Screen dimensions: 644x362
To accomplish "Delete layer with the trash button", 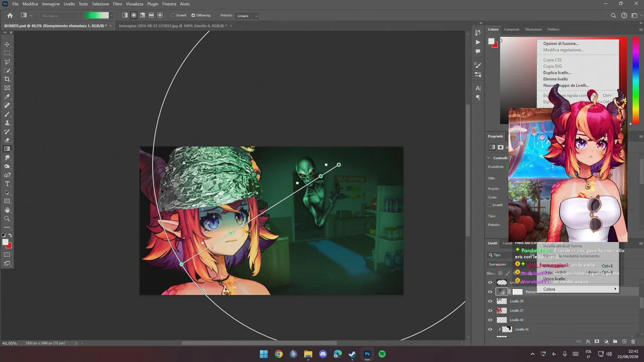I will pos(633,341).
